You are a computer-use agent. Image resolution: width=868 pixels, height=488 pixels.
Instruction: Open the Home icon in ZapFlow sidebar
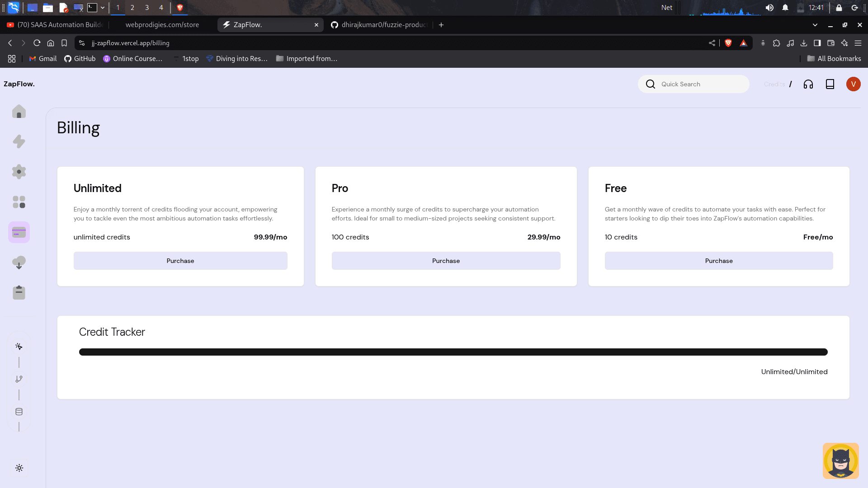[x=19, y=112]
